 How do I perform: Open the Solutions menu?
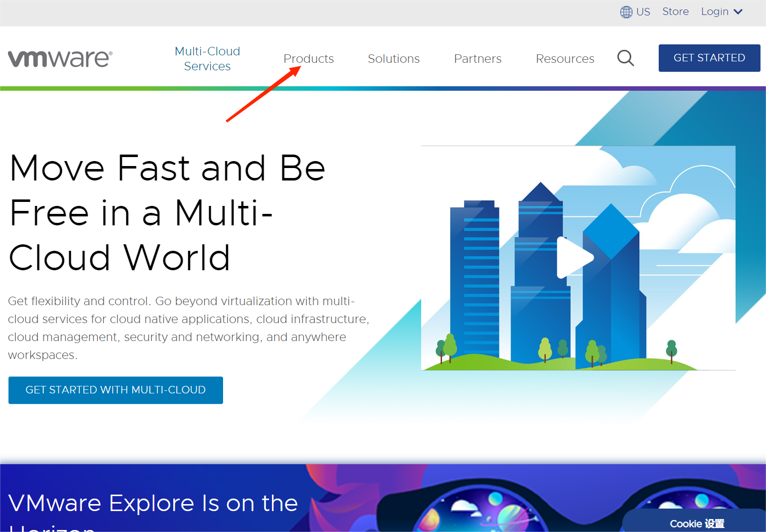click(x=394, y=59)
